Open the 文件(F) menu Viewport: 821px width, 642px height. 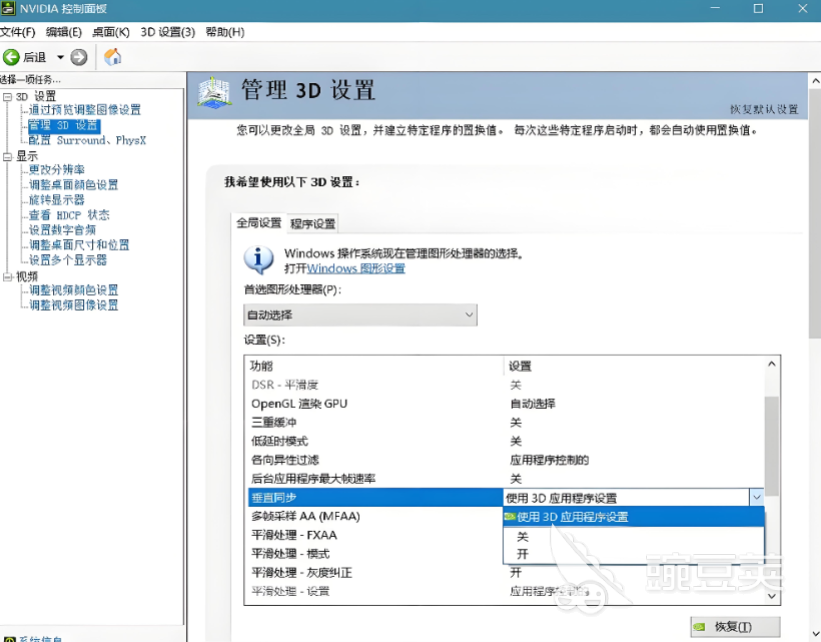pyautogui.click(x=17, y=32)
